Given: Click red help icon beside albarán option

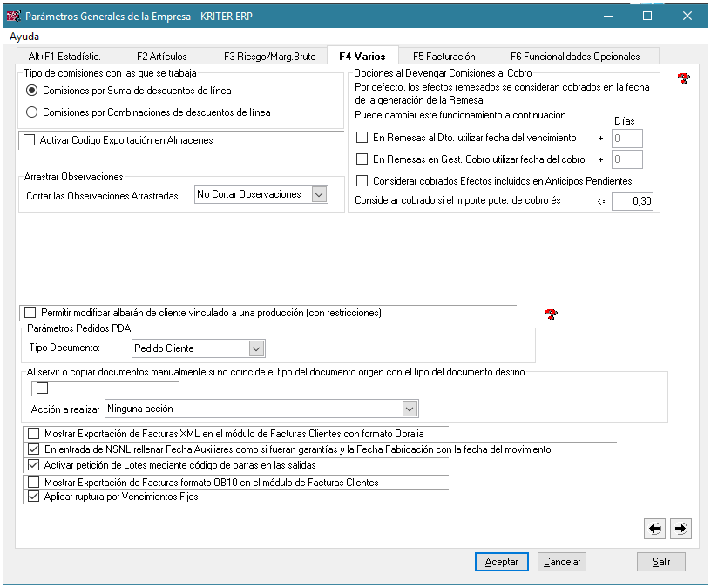Looking at the screenshot, I should 550,314.
